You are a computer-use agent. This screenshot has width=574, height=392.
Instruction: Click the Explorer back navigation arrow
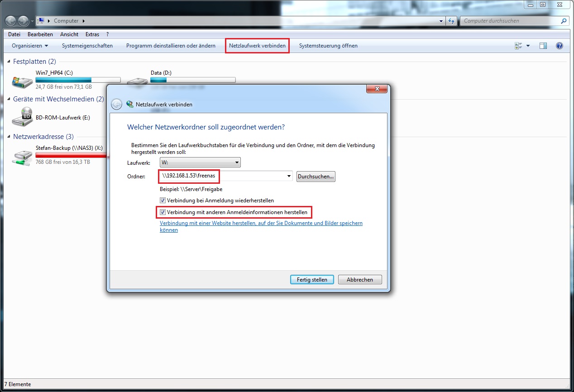pos(11,21)
